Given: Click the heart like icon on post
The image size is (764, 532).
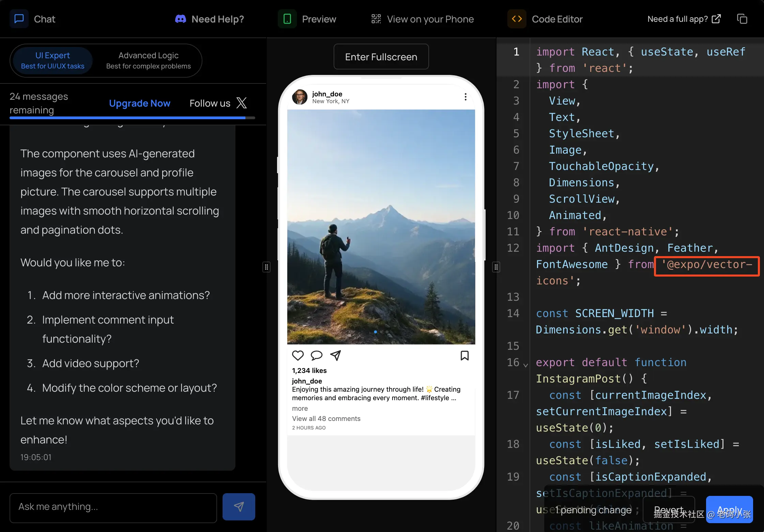Looking at the screenshot, I should (x=297, y=355).
